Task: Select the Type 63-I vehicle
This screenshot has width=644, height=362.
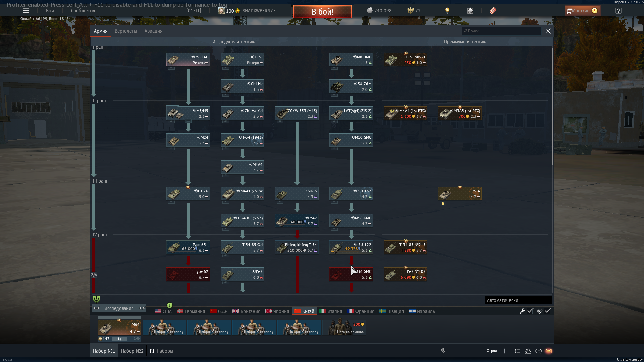Action: (188, 247)
